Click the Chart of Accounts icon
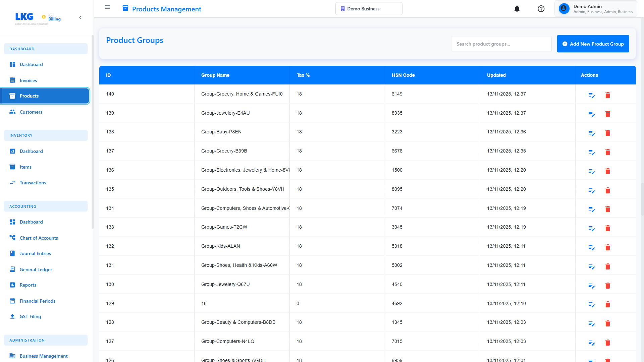 click(x=12, y=238)
